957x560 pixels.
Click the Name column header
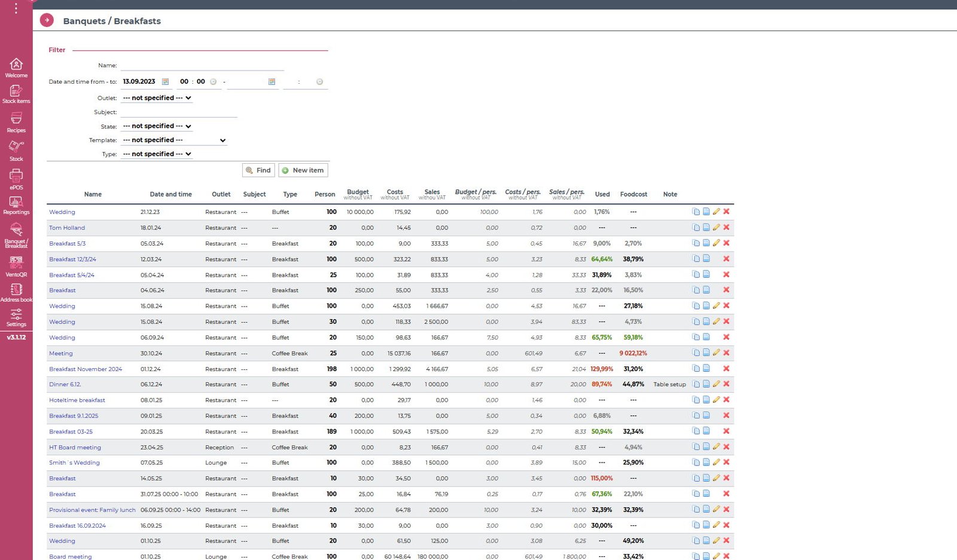[93, 194]
